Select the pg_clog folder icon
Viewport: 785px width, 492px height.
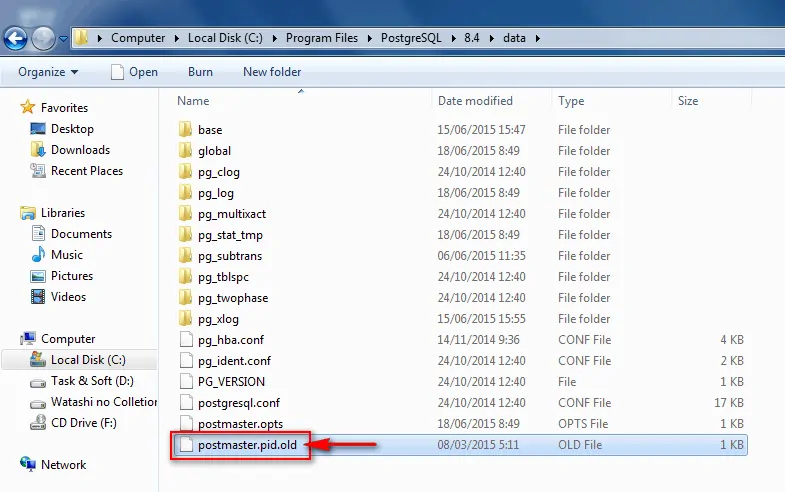tap(185, 171)
